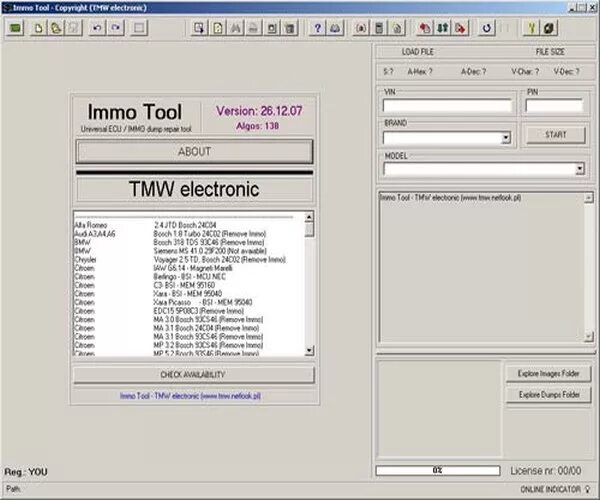Open a file using the folder icon
Image resolution: width=600 pixels, height=500 pixels.
click(56, 28)
